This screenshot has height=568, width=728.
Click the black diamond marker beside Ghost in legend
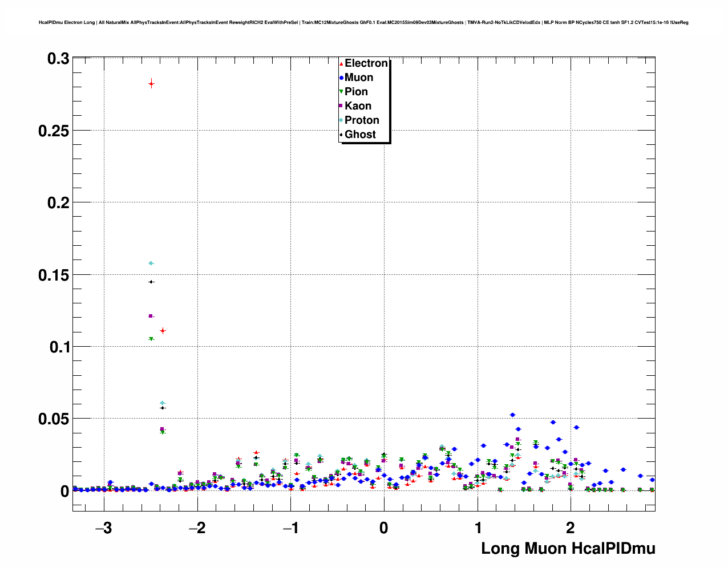point(341,135)
